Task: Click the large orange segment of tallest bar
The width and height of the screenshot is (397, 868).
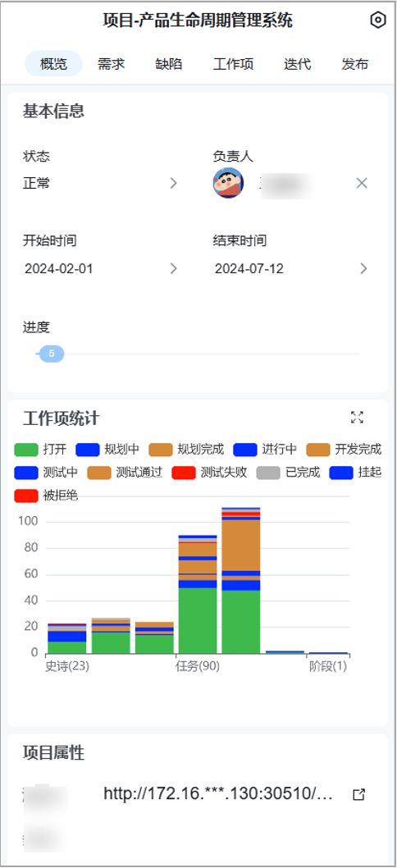Action: 241,545
